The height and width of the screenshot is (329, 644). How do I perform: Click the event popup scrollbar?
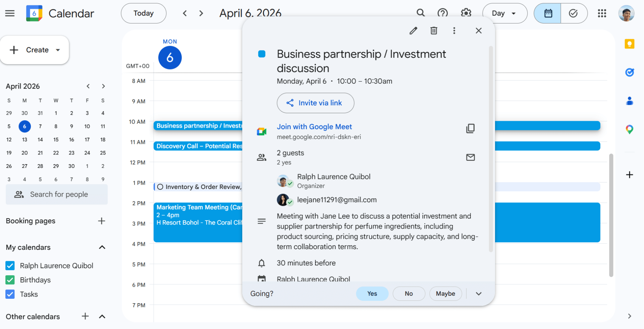491,149
